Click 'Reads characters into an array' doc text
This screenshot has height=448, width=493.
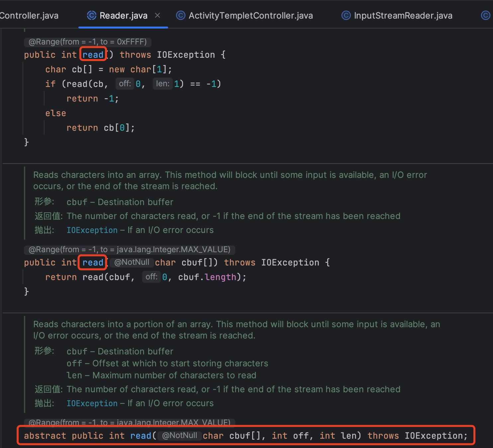97,175
